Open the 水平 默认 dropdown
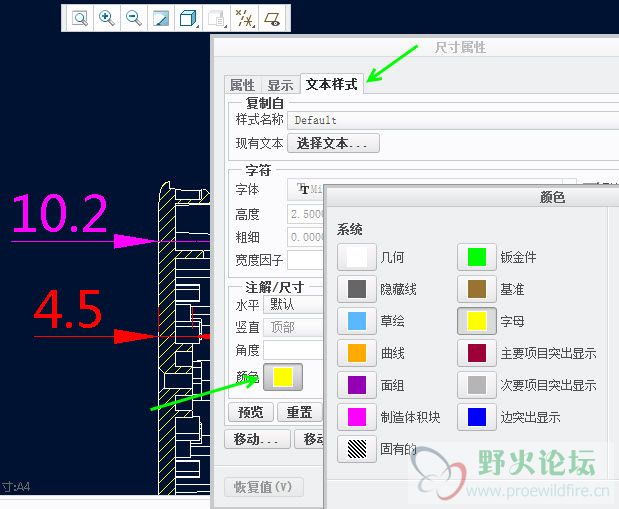The image size is (619, 509). [x=294, y=305]
